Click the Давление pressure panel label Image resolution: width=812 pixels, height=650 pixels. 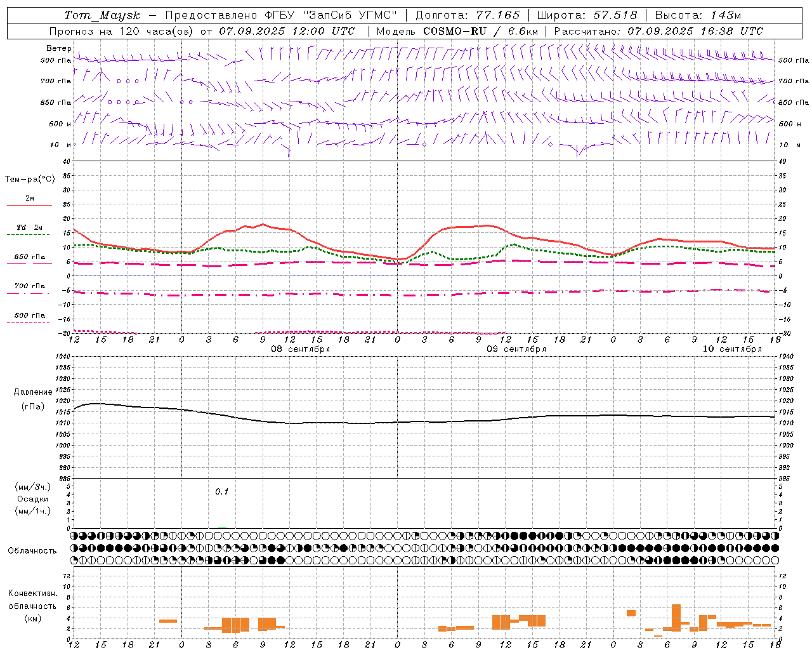coord(33,392)
